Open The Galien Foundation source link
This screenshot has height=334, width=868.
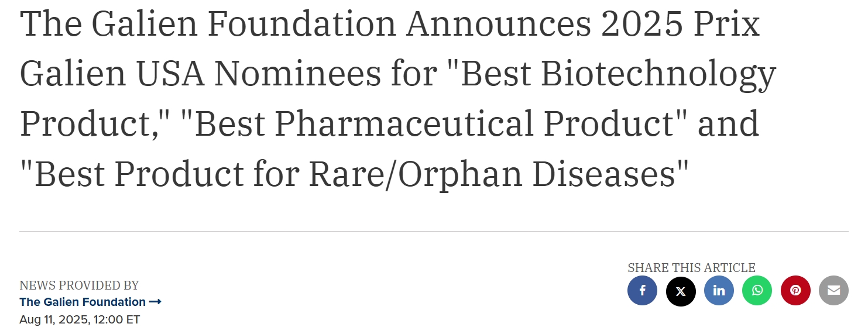click(x=83, y=302)
